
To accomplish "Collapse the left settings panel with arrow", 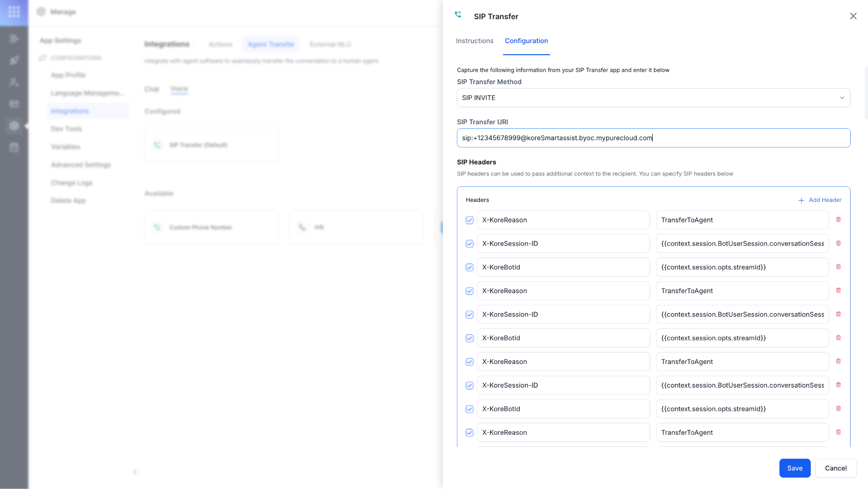I will coord(135,472).
